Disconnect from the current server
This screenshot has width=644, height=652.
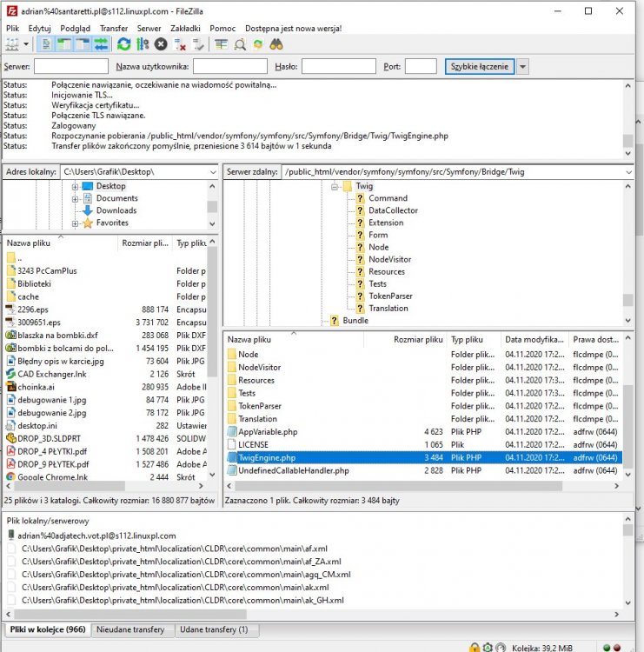tap(180, 44)
